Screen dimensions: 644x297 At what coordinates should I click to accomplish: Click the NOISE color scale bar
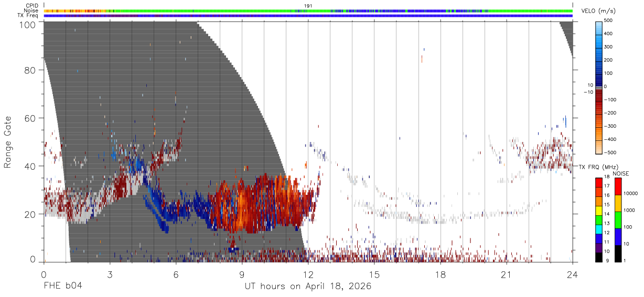click(618, 219)
